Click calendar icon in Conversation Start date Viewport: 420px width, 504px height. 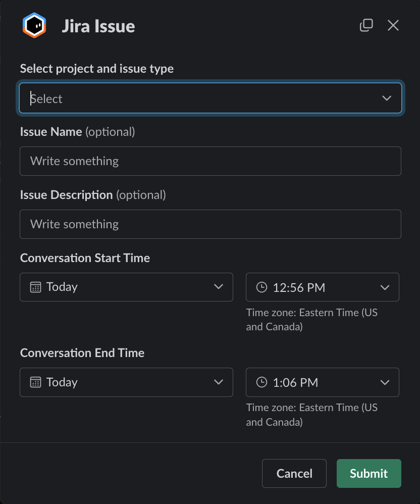(35, 287)
